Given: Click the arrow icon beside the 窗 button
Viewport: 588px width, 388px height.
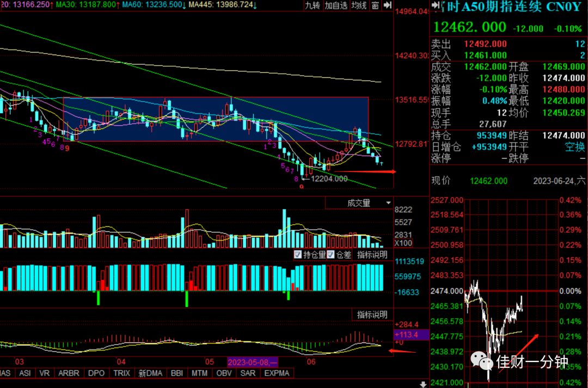Looking at the screenshot, I should pyautogui.click(x=388, y=5).
